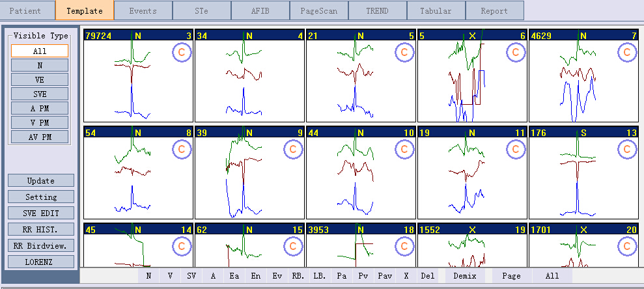Image resolution: width=644 pixels, height=289 pixels.
Task: Label beat as SV in bottom bar
Action: click(191, 276)
